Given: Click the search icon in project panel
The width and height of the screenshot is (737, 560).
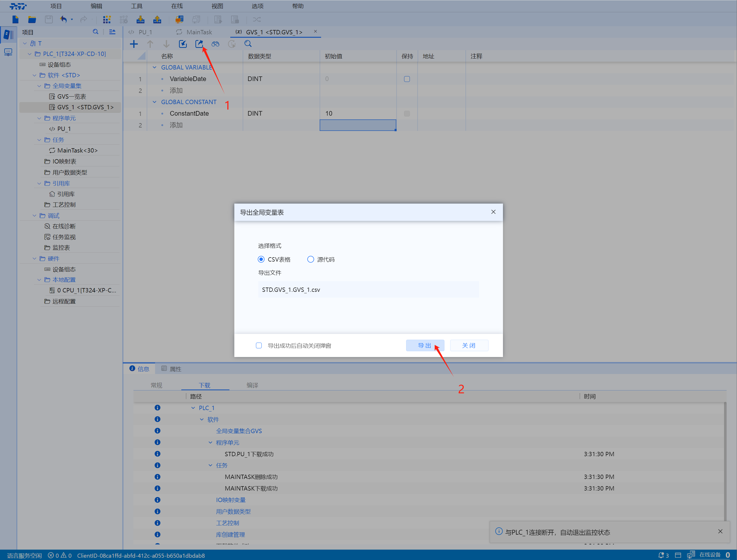Looking at the screenshot, I should point(95,32).
